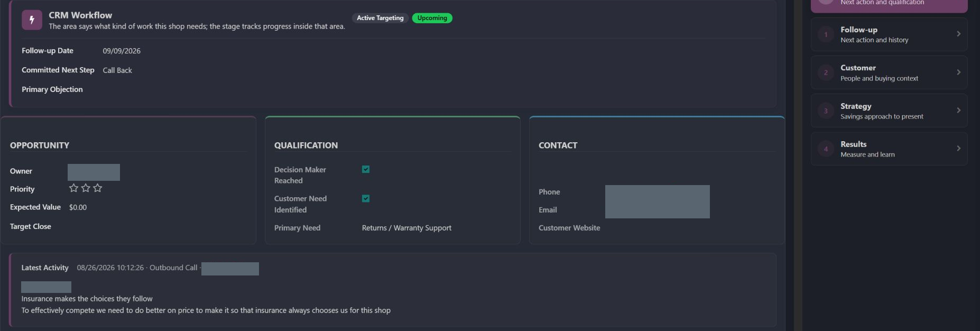Click the Phone field label
Screen dimensions: 980x331
tap(549, 192)
